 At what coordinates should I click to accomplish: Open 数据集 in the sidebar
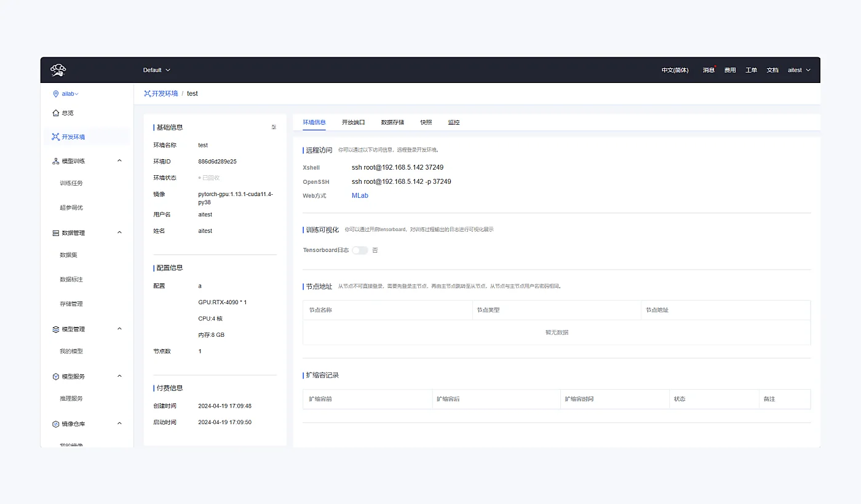[68, 255]
